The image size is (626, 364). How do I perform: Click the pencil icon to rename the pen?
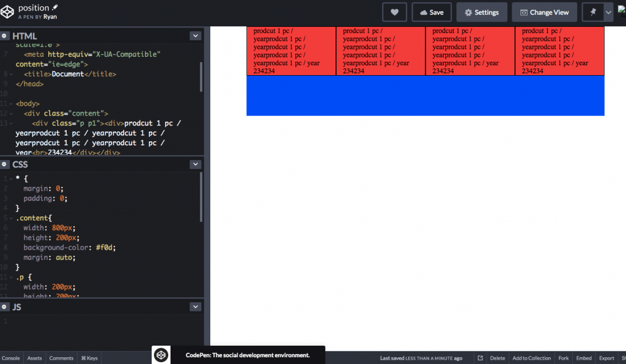point(55,7)
